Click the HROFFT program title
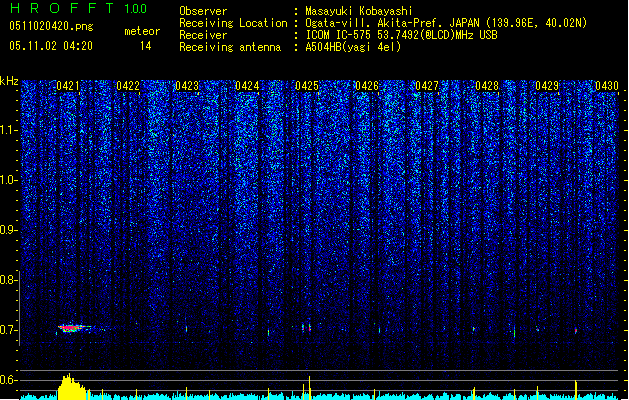Viewport: 629px width, 400px height. point(63,8)
